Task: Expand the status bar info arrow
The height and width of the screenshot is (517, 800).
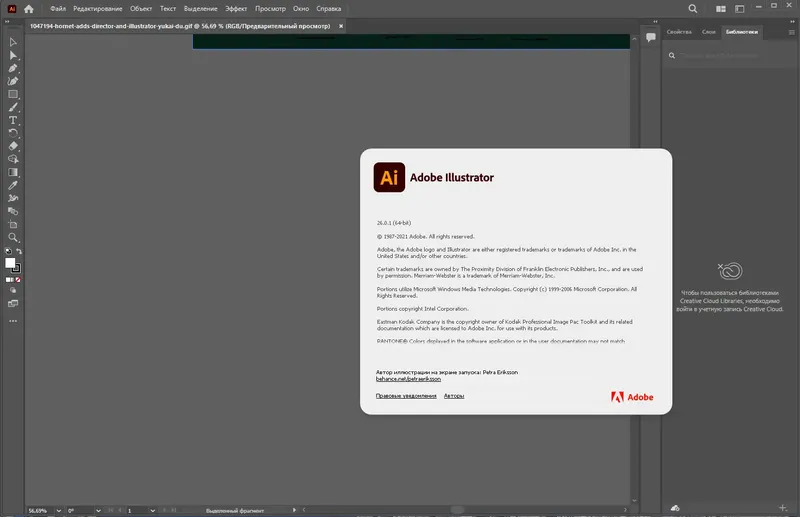Action: click(294, 510)
